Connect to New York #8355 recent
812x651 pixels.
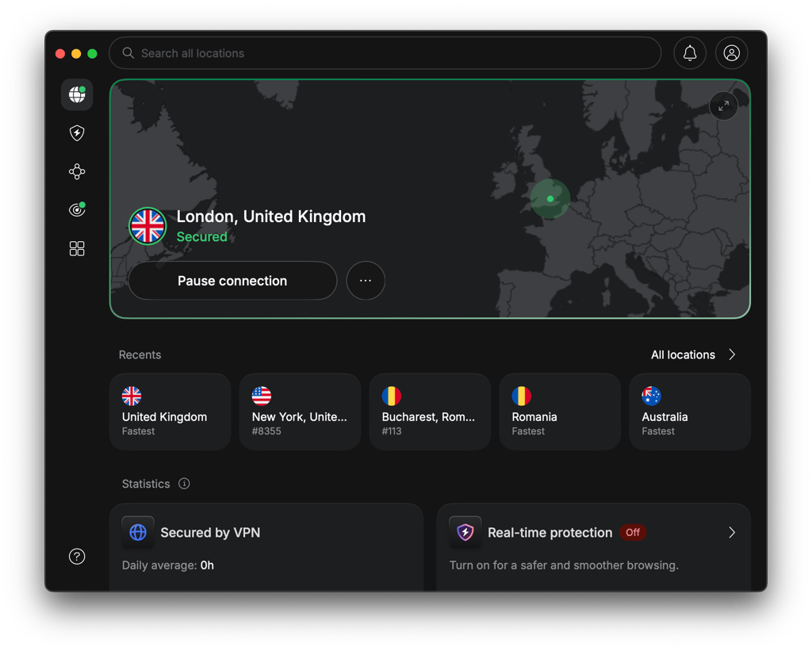[x=300, y=412]
